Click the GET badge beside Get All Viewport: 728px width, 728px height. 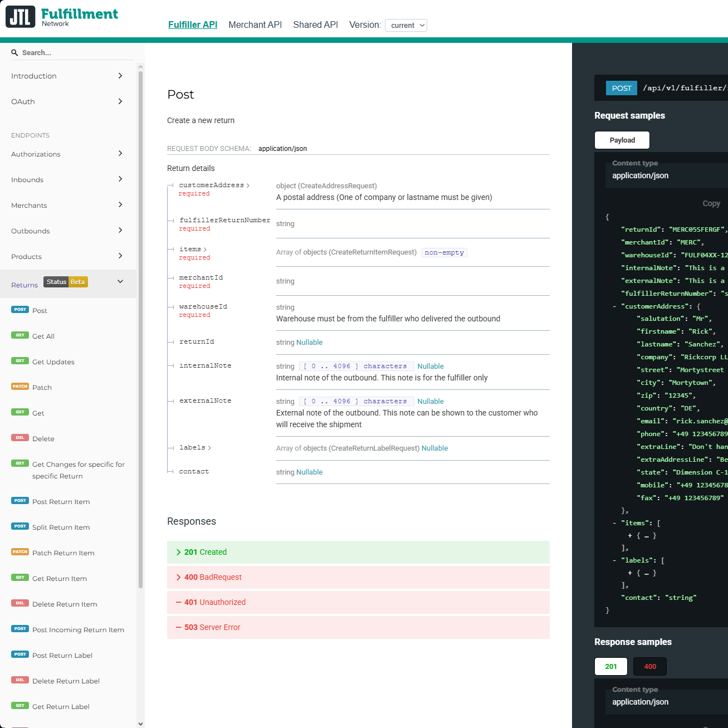pyautogui.click(x=20, y=335)
